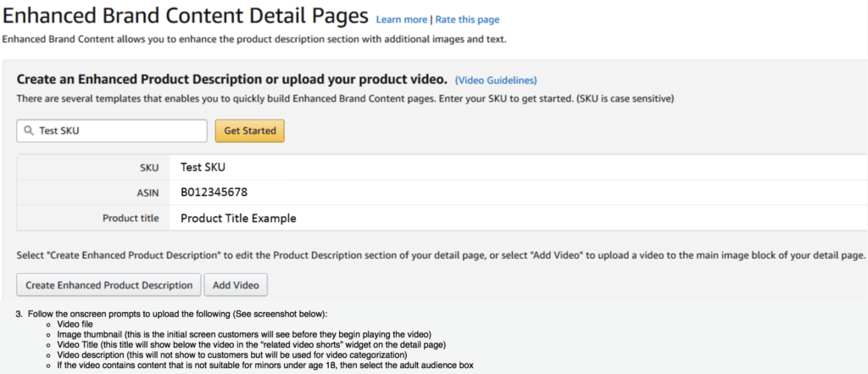Click the Get Started button

250,131
